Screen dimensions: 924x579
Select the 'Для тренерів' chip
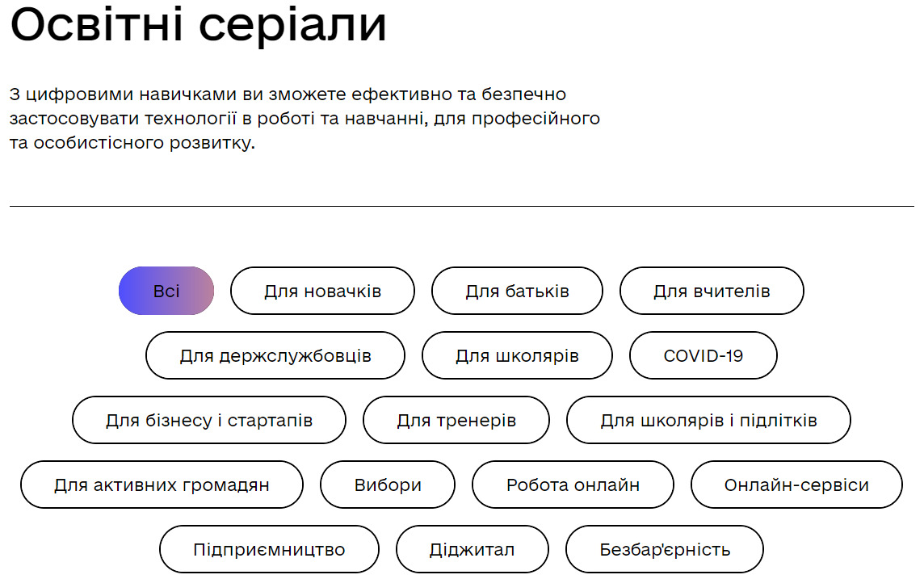[x=456, y=421]
